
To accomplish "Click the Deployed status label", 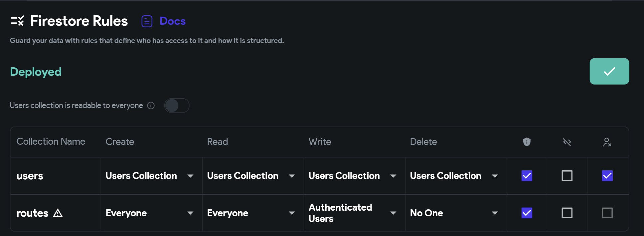I will 36,72.
